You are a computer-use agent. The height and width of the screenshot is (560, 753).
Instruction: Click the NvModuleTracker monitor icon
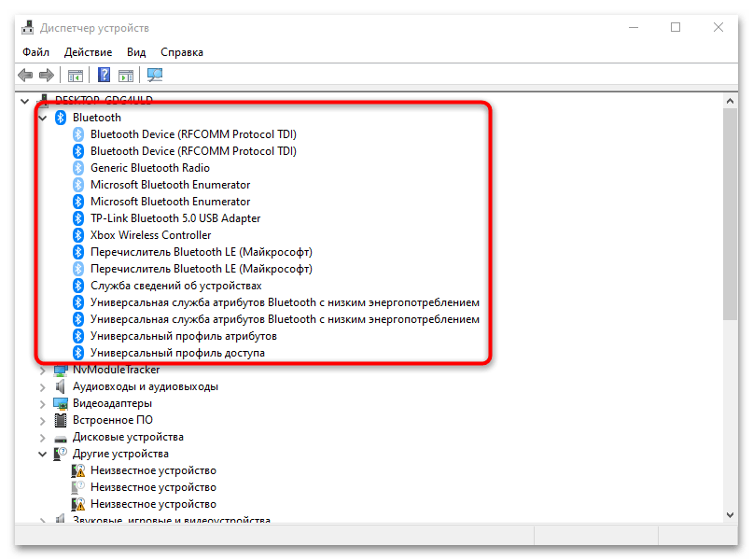61,371
